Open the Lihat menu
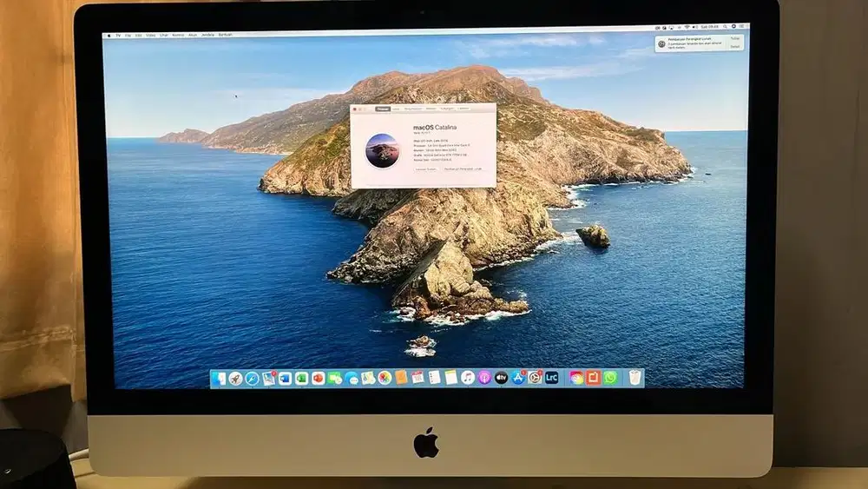 (x=164, y=36)
